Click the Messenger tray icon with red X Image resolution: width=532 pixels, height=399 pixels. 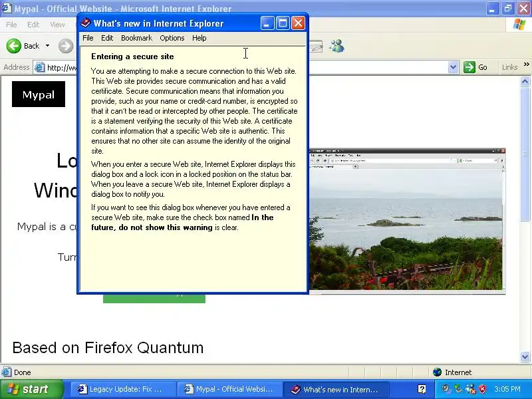(471, 389)
